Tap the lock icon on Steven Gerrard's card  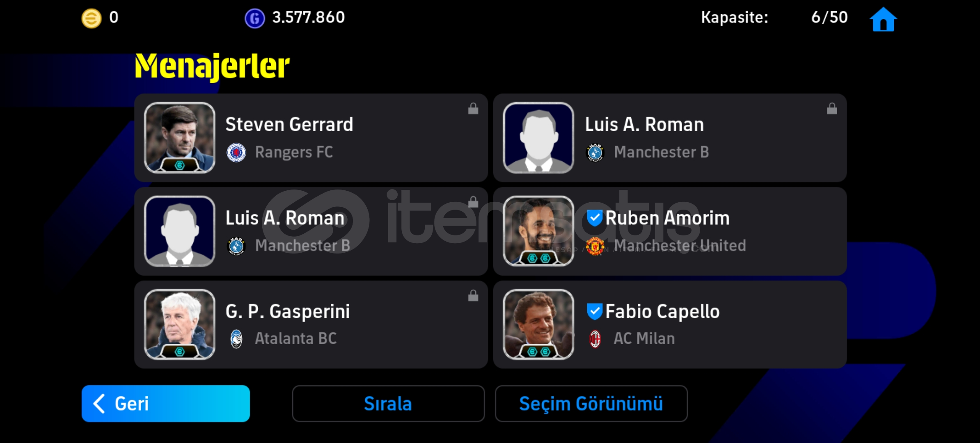[x=473, y=108]
